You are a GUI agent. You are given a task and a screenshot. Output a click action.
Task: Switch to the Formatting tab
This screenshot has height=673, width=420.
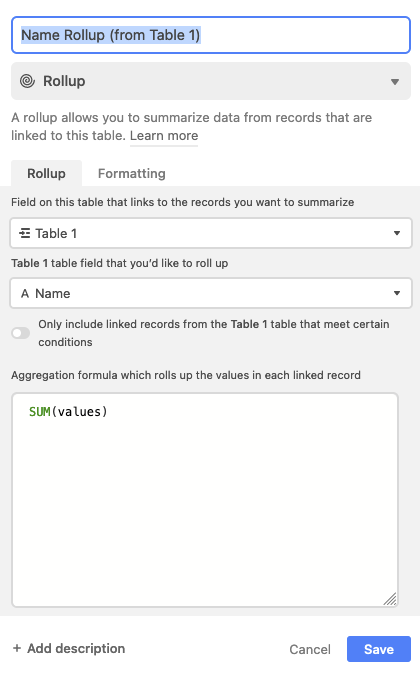(132, 173)
